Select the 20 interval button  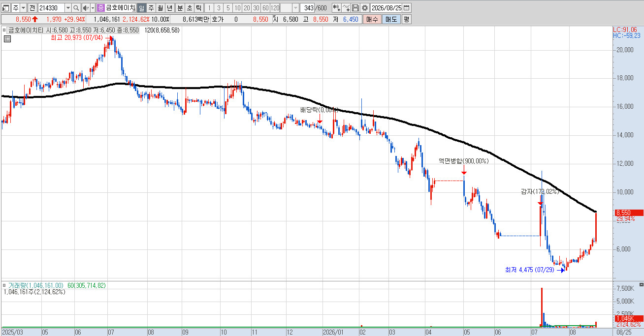click(x=247, y=8)
